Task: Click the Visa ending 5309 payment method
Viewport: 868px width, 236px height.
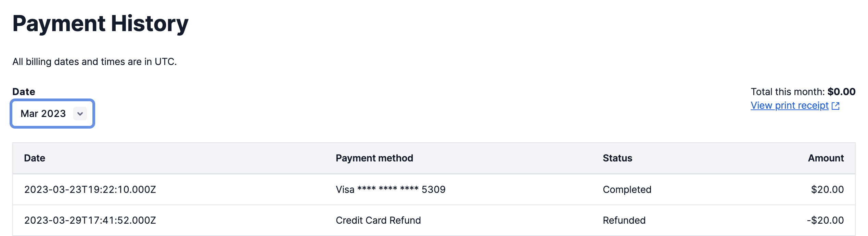Action: (391, 189)
